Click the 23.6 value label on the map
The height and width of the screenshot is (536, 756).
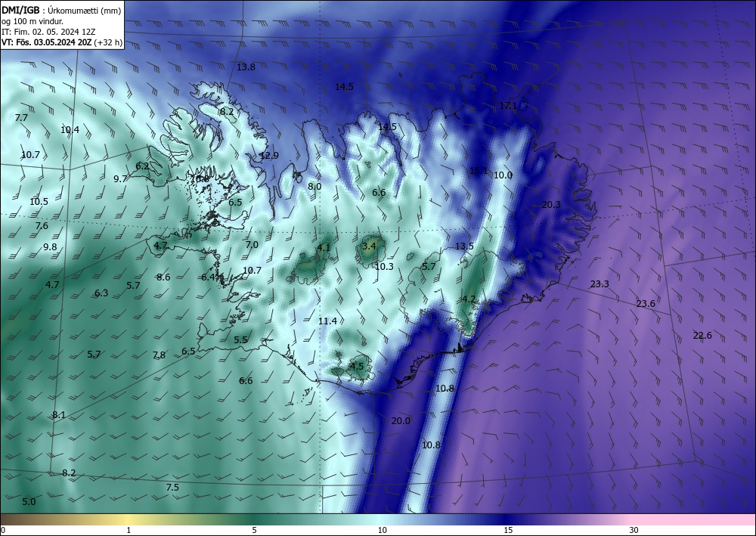coord(646,304)
